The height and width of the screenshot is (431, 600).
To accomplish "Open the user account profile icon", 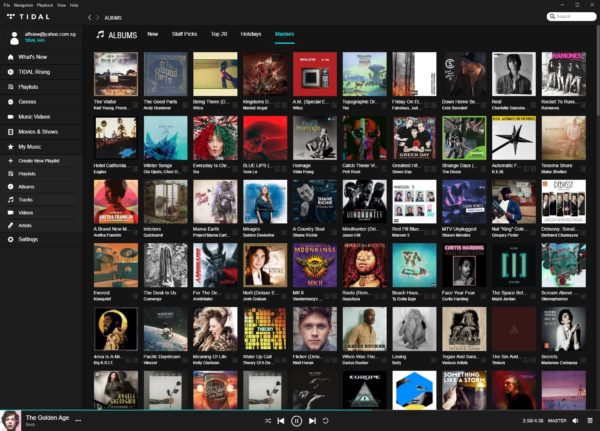I will coord(14,38).
